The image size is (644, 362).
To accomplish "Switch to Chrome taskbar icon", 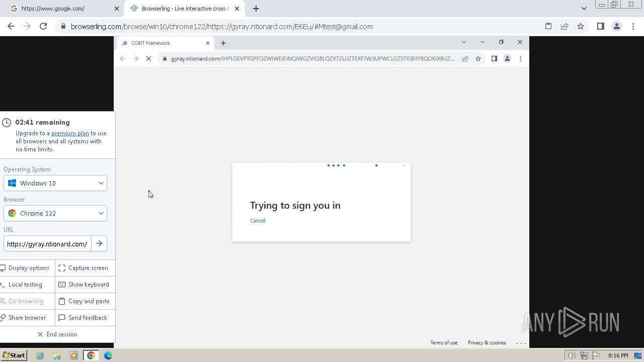I will 91,355.
